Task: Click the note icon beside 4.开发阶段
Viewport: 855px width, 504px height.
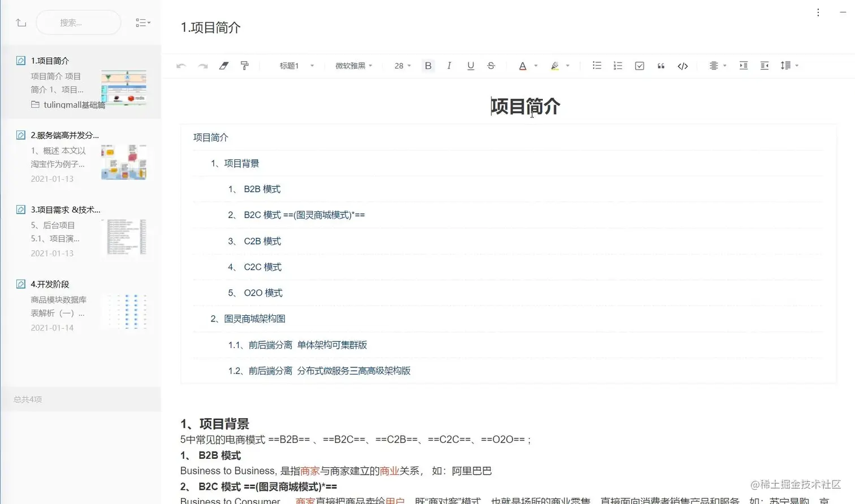Action: point(21,284)
